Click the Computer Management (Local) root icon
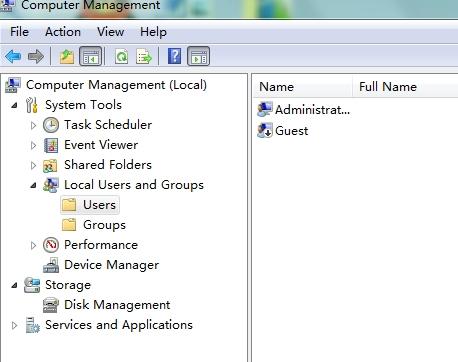Screen dimensions: 458x362 [13, 85]
